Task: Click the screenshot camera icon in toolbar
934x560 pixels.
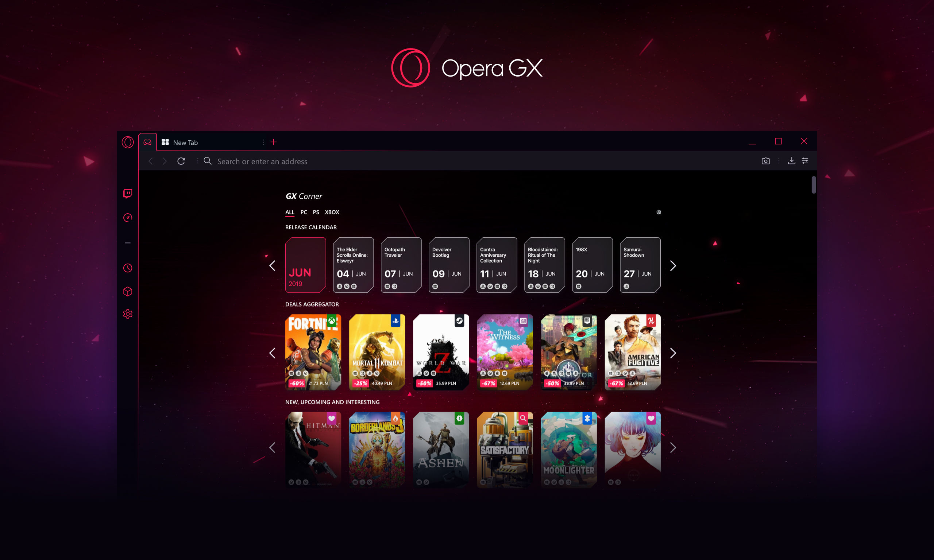Action: tap(765, 161)
